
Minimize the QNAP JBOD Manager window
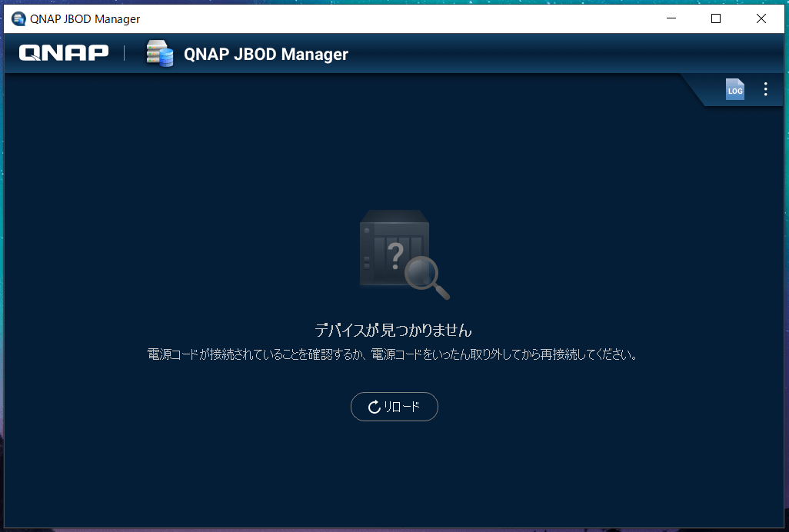point(671,18)
